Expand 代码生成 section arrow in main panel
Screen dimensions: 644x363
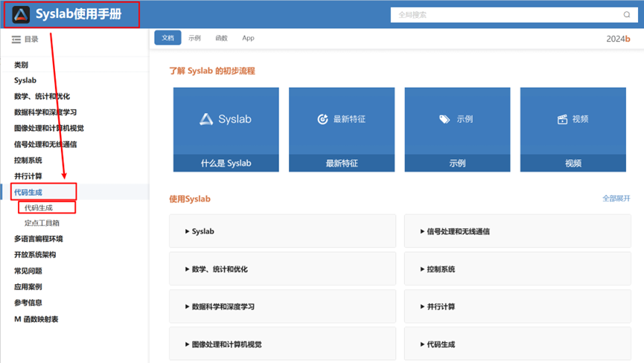pos(422,344)
